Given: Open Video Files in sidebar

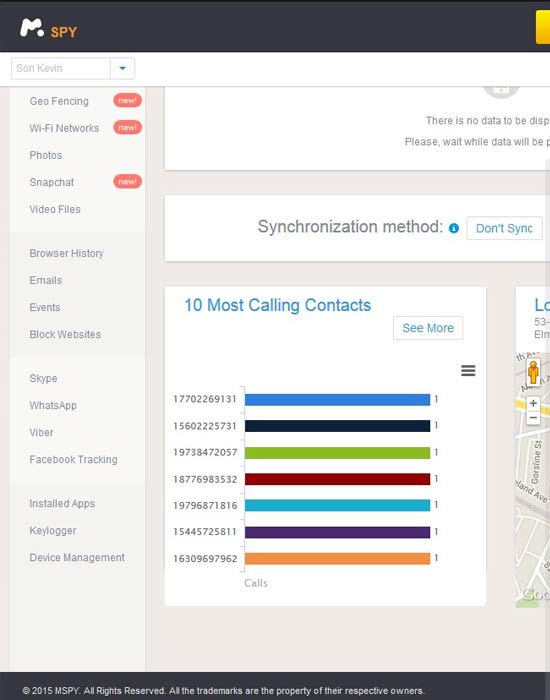Looking at the screenshot, I should [x=55, y=209].
